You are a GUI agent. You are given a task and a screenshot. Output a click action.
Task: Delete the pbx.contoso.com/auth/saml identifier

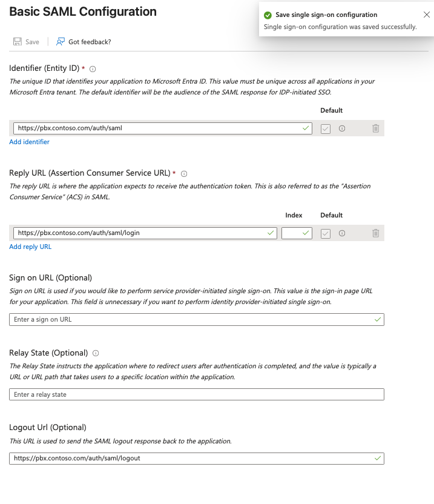click(x=375, y=128)
